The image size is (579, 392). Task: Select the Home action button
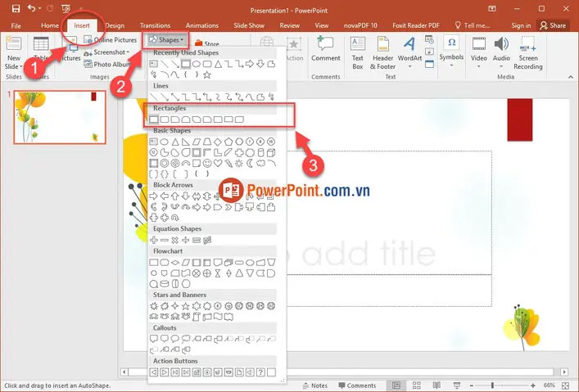pyautogui.click(x=197, y=372)
